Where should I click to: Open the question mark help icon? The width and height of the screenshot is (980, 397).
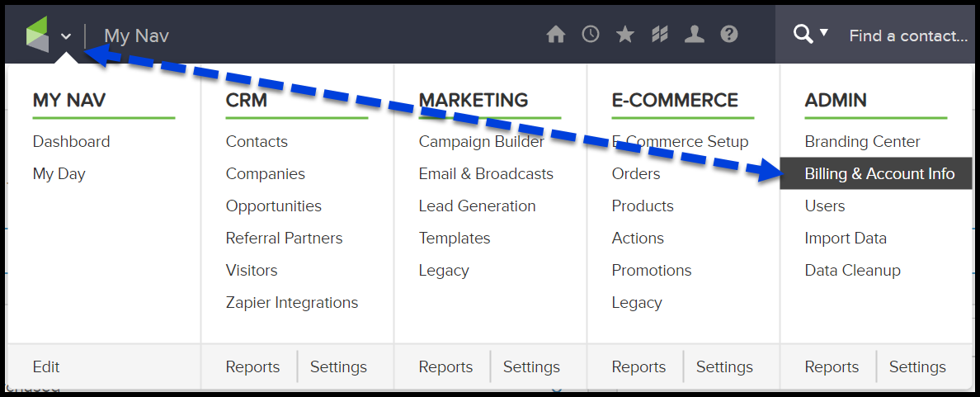(729, 35)
